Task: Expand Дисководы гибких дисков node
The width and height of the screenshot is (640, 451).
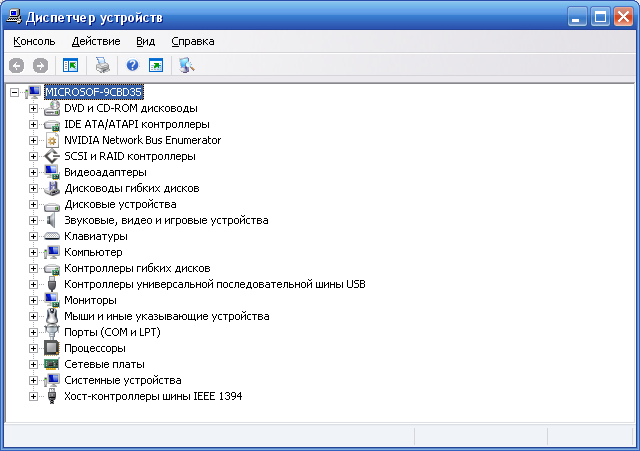Action: coord(33,189)
